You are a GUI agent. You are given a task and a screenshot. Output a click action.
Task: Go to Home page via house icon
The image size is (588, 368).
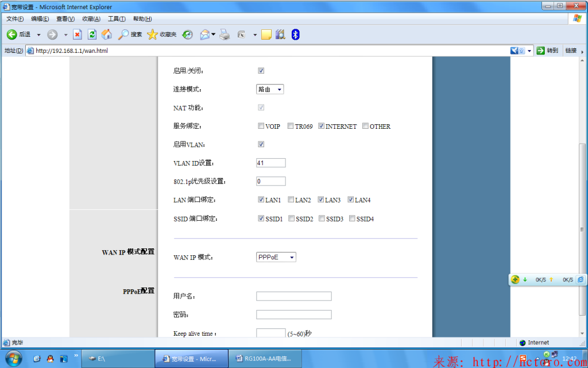(x=107, y=34)
